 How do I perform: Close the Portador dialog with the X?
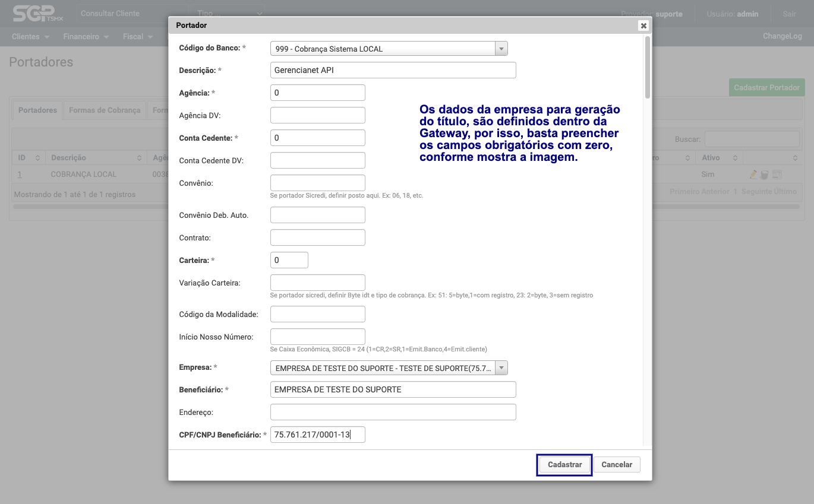point(643,26)
